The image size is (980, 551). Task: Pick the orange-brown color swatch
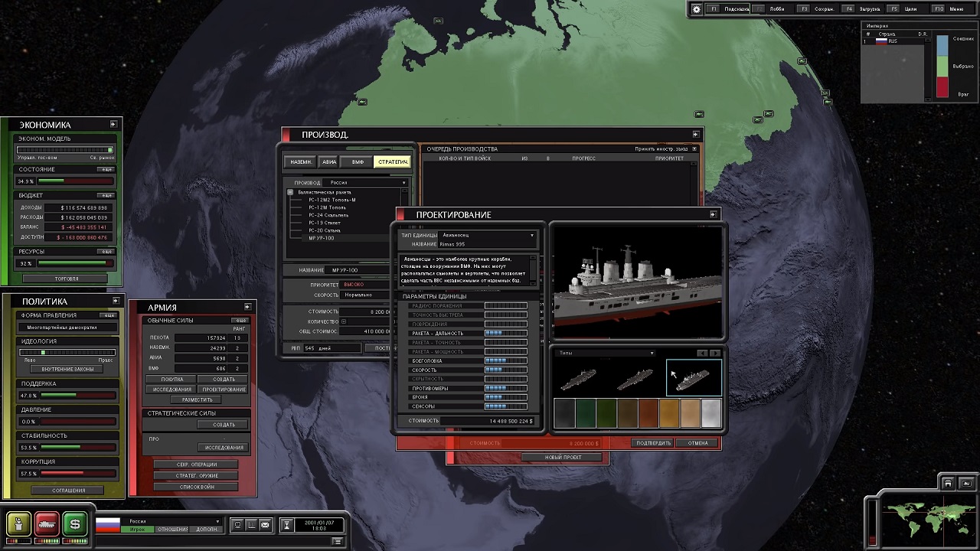(x=648, y=414)
